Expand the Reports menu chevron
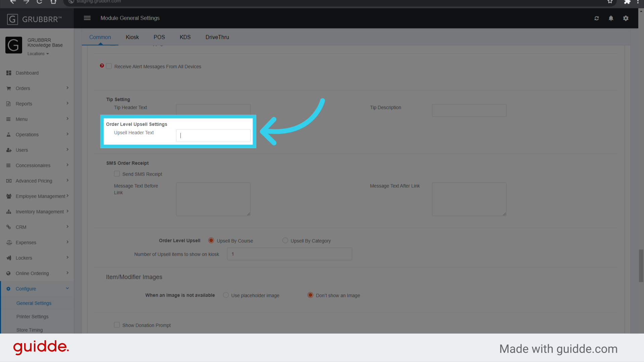 [x=67, y=104]
